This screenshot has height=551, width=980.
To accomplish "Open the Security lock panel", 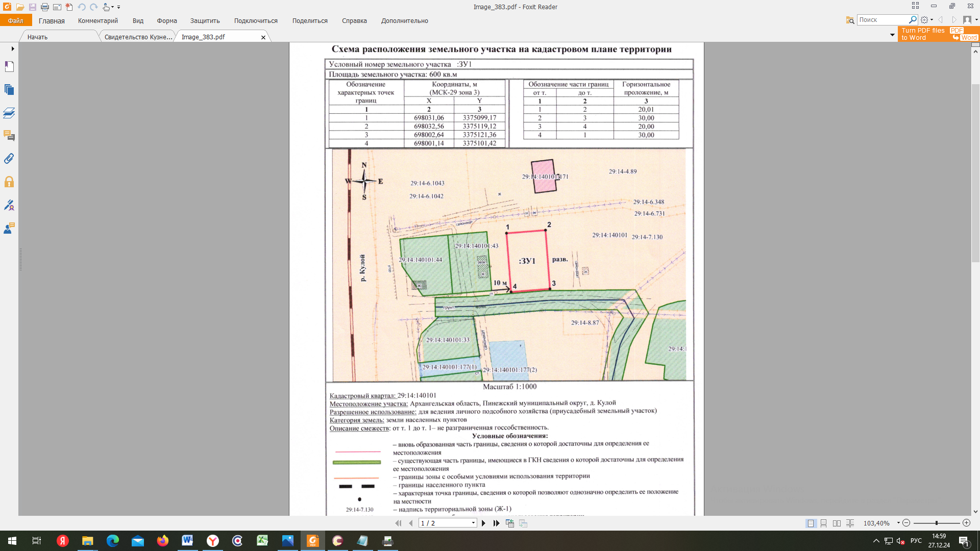I will tap(9, 182).
